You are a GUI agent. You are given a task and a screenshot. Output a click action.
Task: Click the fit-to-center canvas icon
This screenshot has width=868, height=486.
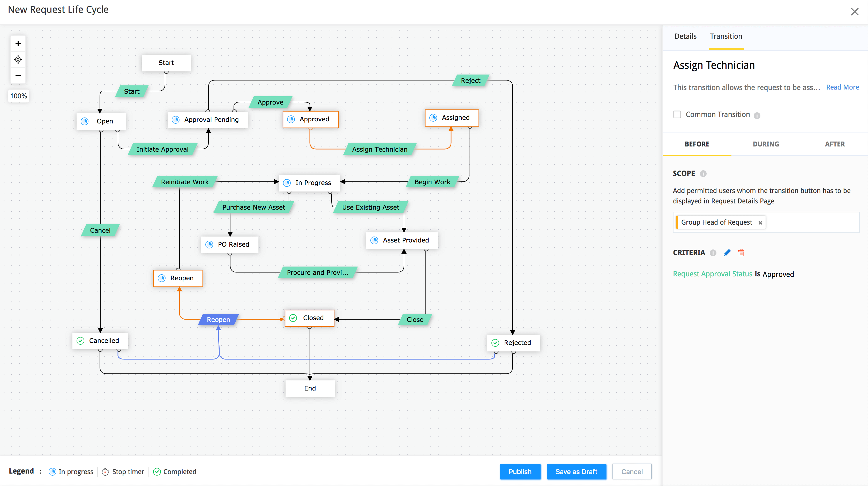point(18,60)
